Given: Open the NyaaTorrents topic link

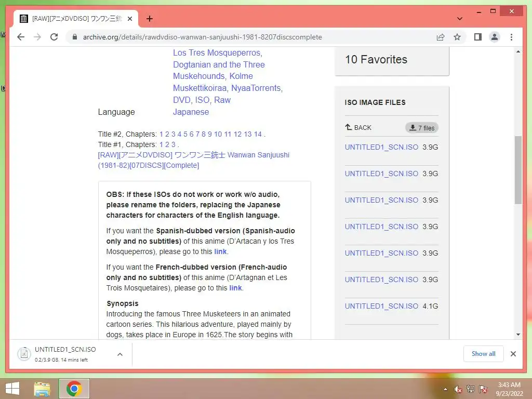Looking at the screenshot, I should point(256,88).
